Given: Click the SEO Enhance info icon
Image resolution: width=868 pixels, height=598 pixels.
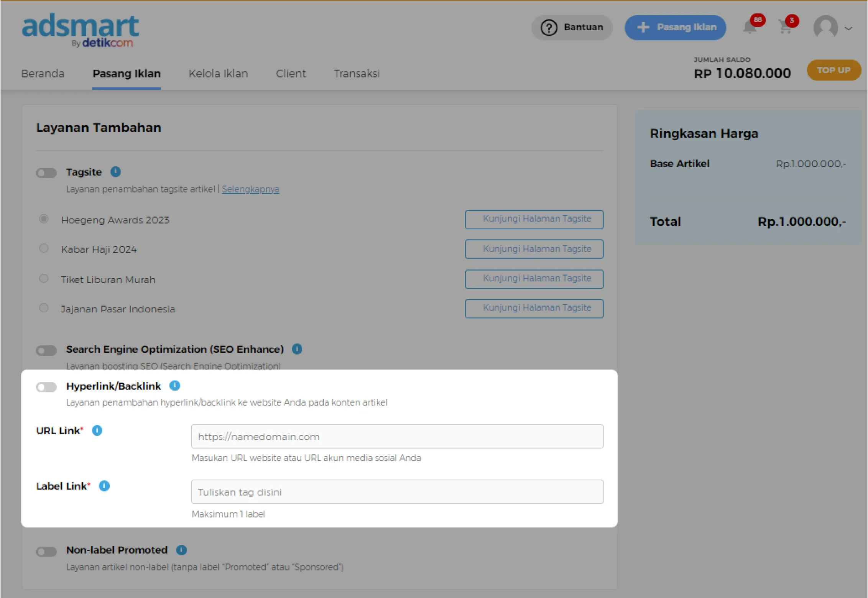Looking at the screenshot, I should pyautogui.click(x=297, y=349).
